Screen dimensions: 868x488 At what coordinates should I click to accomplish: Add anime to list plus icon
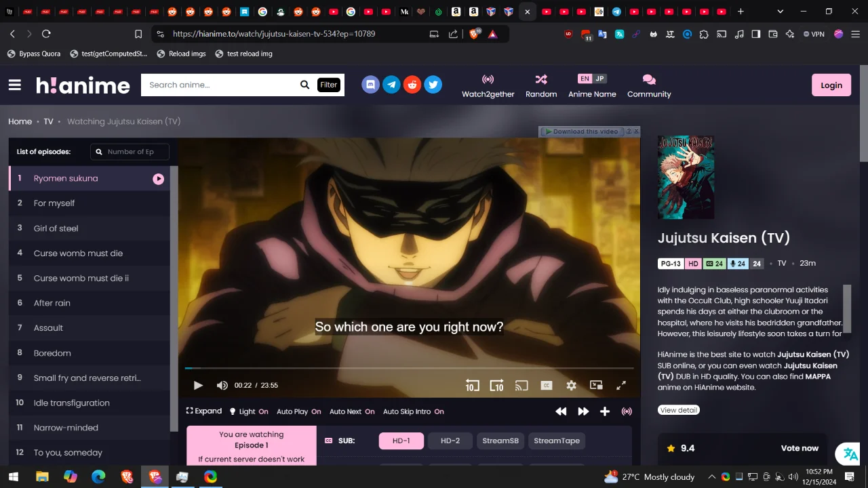coord(605,411)
